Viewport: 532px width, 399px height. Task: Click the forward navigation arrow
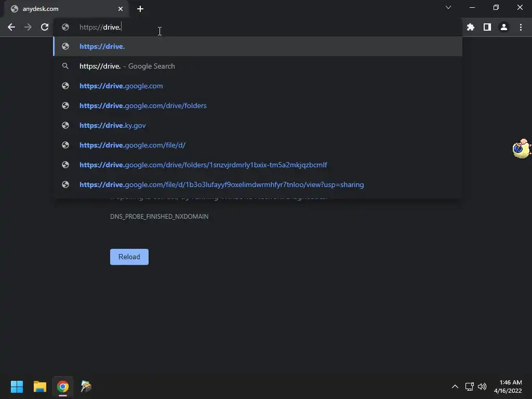coord(28,27)
